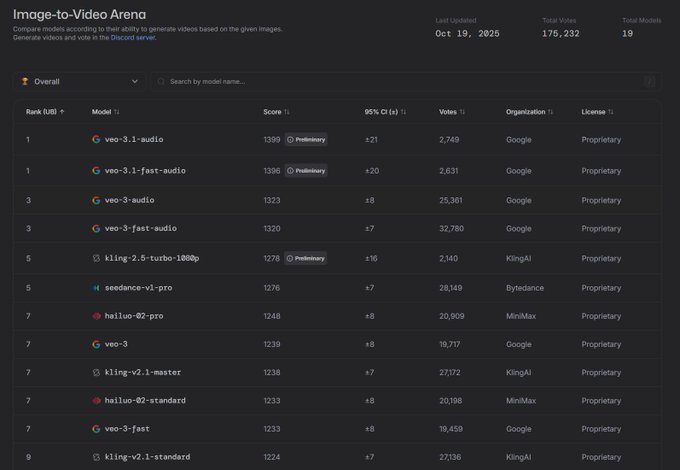The height and width of the screenshot is (470, 680).
Task: Click the Preliminary badge for veo-3.1-fast-audio
Action: [306, 171]
